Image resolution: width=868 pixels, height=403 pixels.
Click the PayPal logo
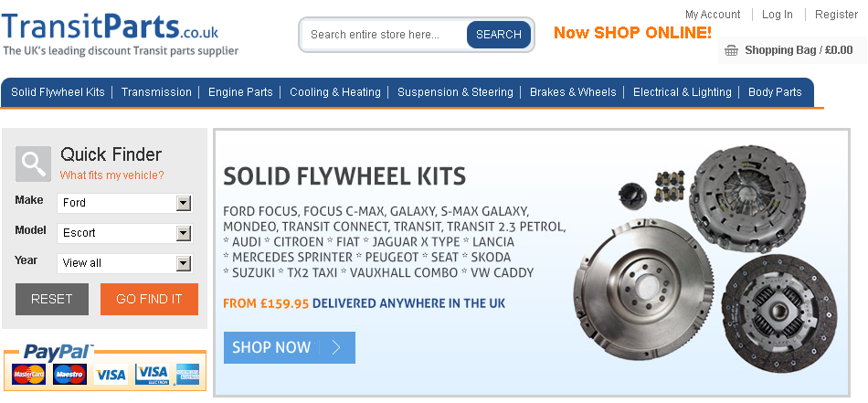57,353
